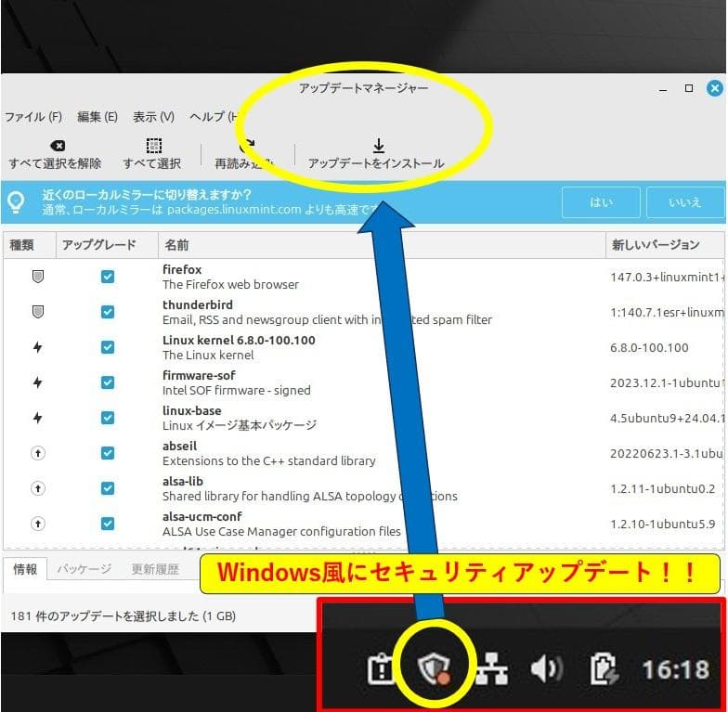Click version 147.0.3+linuxmint1 for firefox

pyautogui.click(x=667, y=277)
